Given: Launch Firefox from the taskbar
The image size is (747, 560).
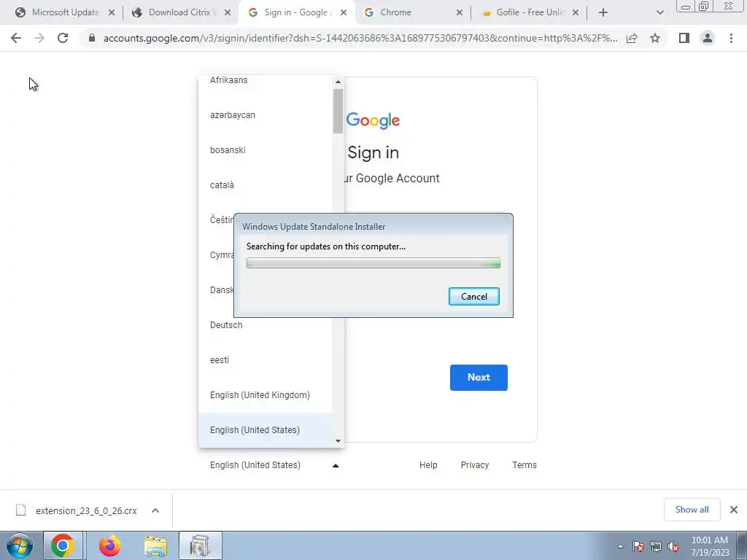Looking at the screenshot, I should (109, 545).
